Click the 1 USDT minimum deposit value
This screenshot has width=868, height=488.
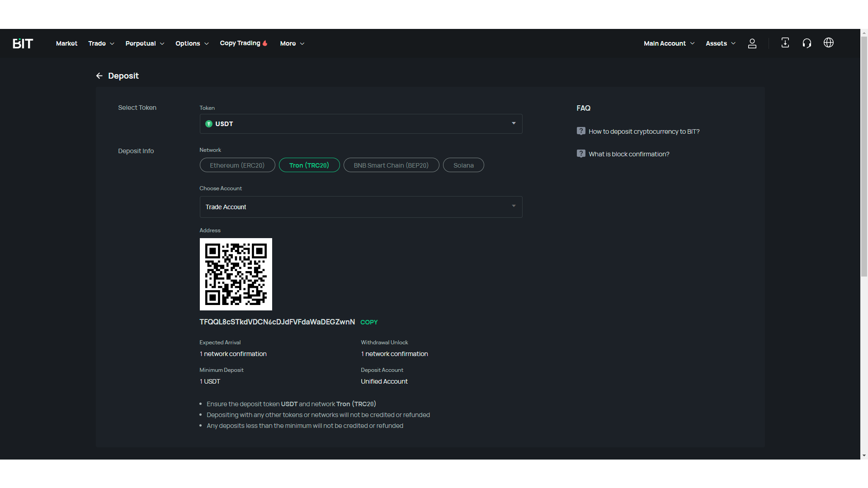click(x=210, y=381)
